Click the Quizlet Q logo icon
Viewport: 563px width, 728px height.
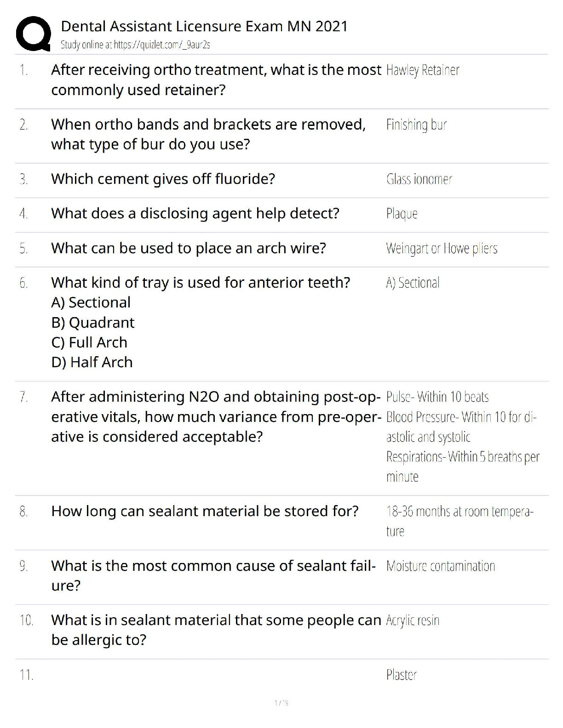pos(33,34)
